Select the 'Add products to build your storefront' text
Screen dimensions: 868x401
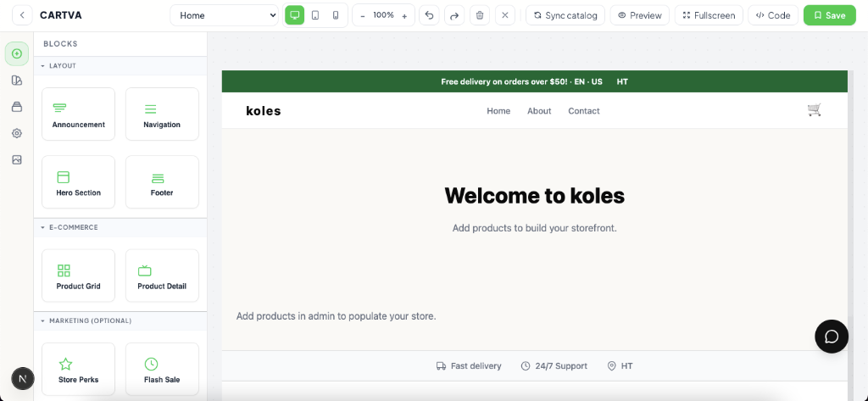[534, 228]
